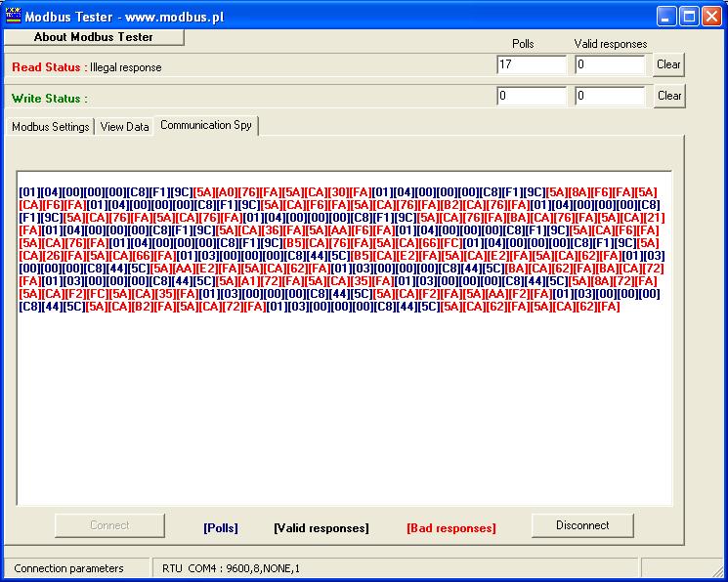Viewport: 728px width, 582px height.
Task: Click the Connection parameters status bar panel
Action: (77, 568)
